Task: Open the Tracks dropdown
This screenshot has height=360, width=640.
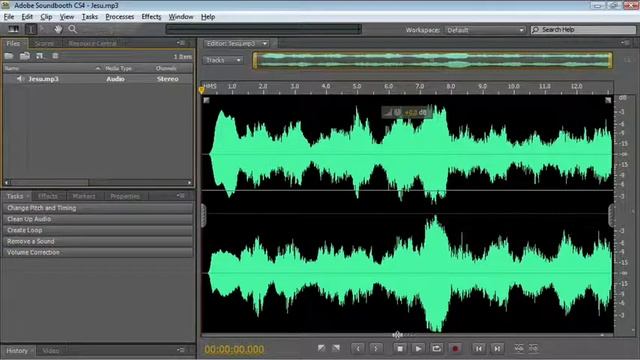Action: (223, 60)
